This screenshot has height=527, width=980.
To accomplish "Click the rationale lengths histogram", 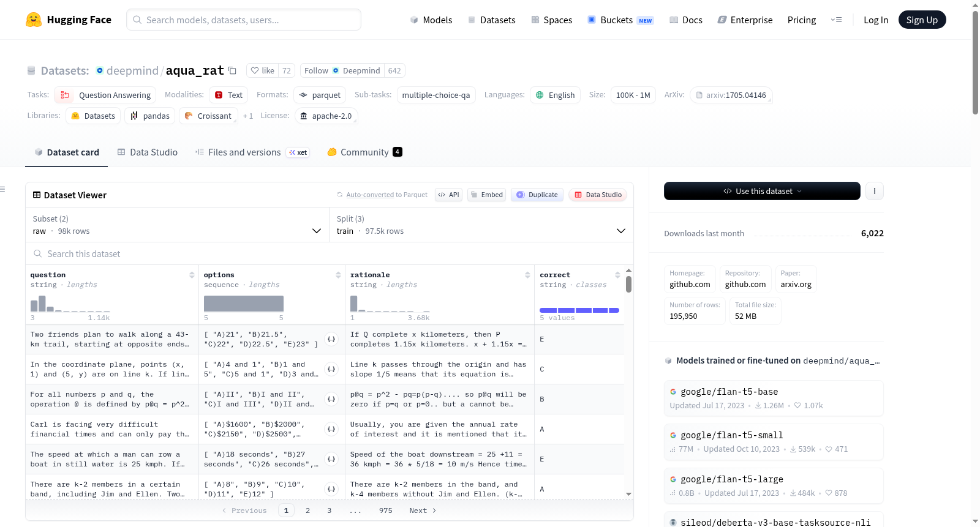I will coord(390,304).
